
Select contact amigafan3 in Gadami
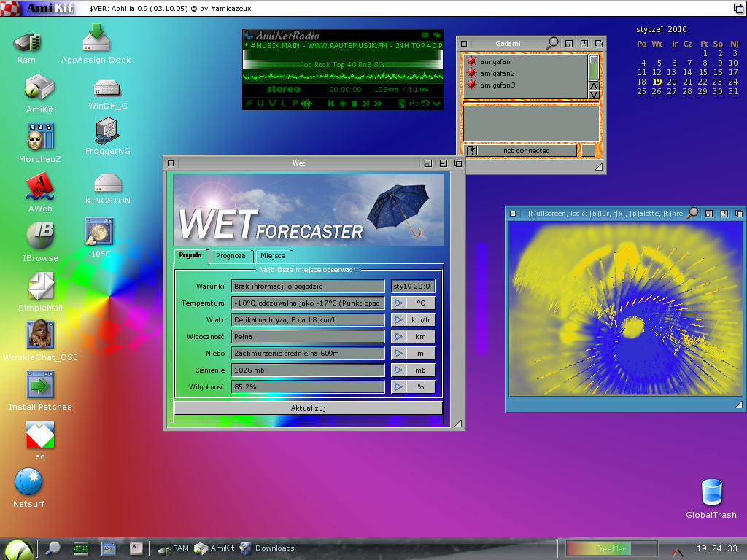(526, 85)
